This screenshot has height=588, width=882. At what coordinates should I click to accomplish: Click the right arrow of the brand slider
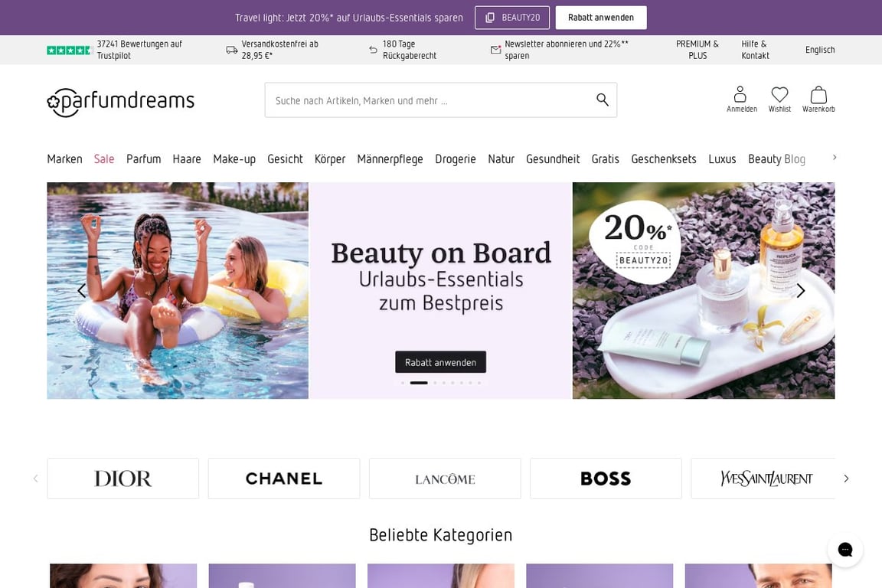point(846,478)
